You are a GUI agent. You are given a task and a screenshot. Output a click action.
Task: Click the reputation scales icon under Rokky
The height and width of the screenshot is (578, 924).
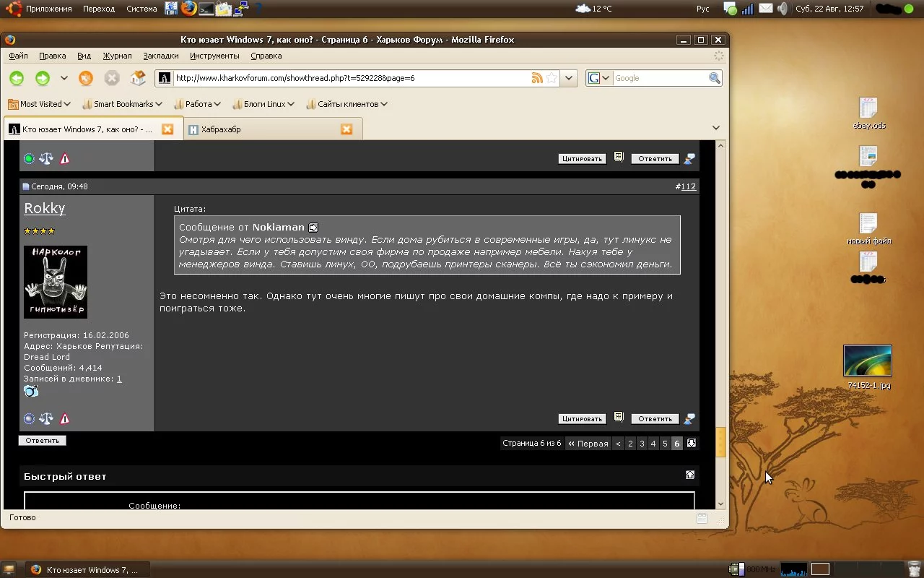(46, 418)
